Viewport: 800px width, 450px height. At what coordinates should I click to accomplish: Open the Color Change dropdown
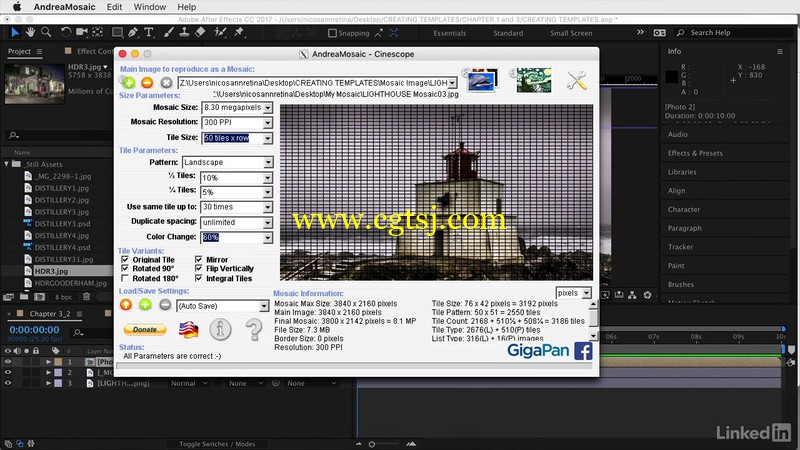tap(268, 237)
